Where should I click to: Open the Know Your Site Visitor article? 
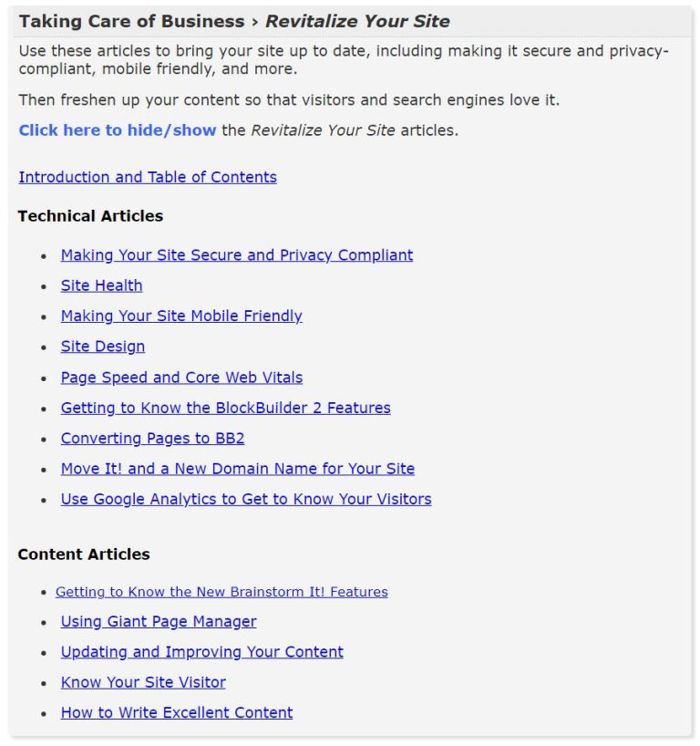click(x=142, y=682)
